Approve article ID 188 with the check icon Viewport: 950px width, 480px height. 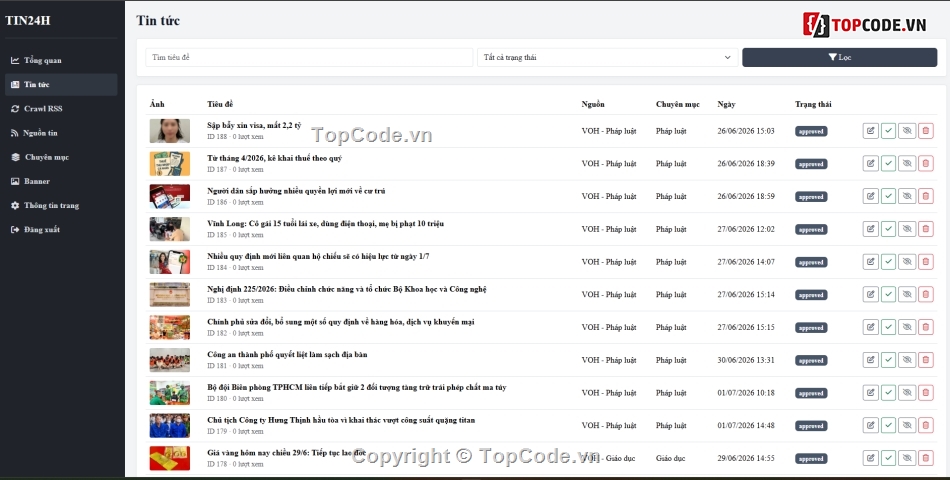click(888, 131)
